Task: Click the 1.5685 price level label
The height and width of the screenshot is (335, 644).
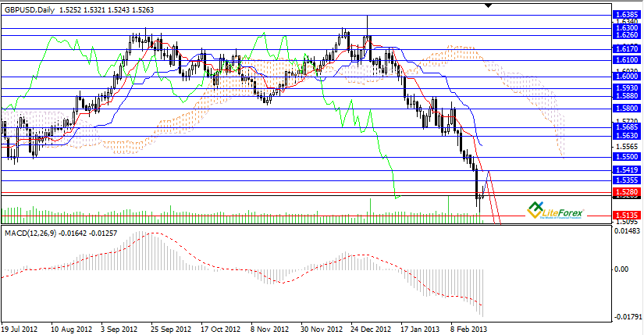Action: click(626, 127)
